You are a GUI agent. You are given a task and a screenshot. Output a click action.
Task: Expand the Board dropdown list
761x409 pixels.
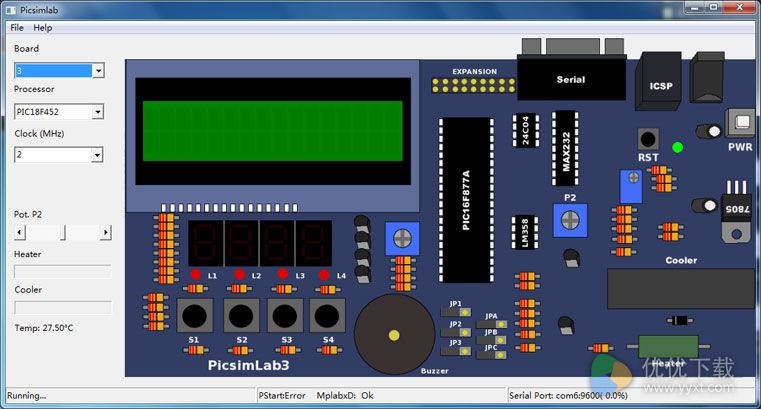[x=98, y=71]
